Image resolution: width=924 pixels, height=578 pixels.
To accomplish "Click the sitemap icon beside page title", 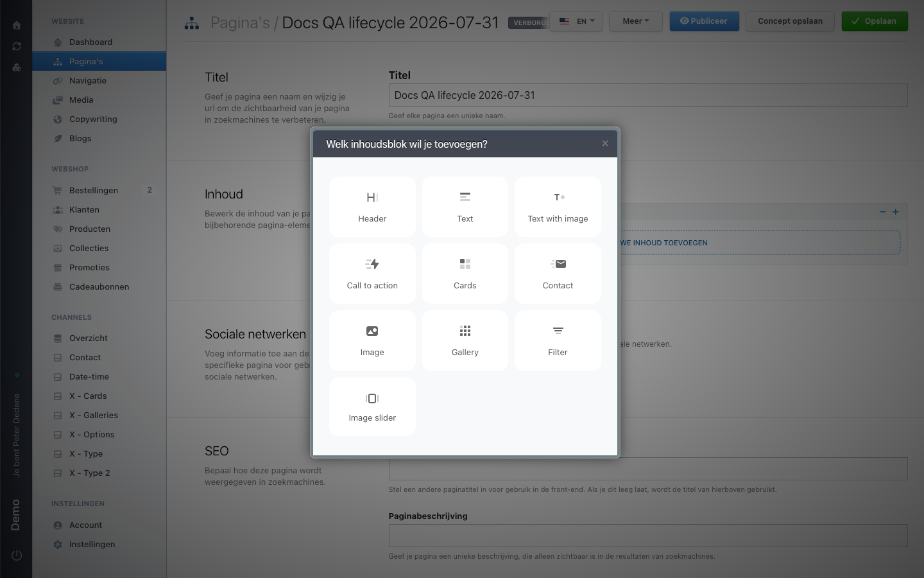I will [x=192, y=23].
